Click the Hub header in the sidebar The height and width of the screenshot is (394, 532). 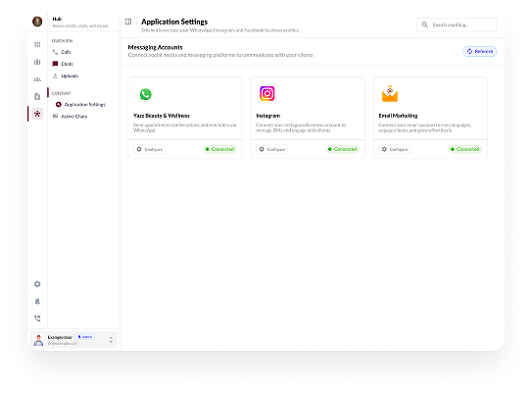click(57, 19)
